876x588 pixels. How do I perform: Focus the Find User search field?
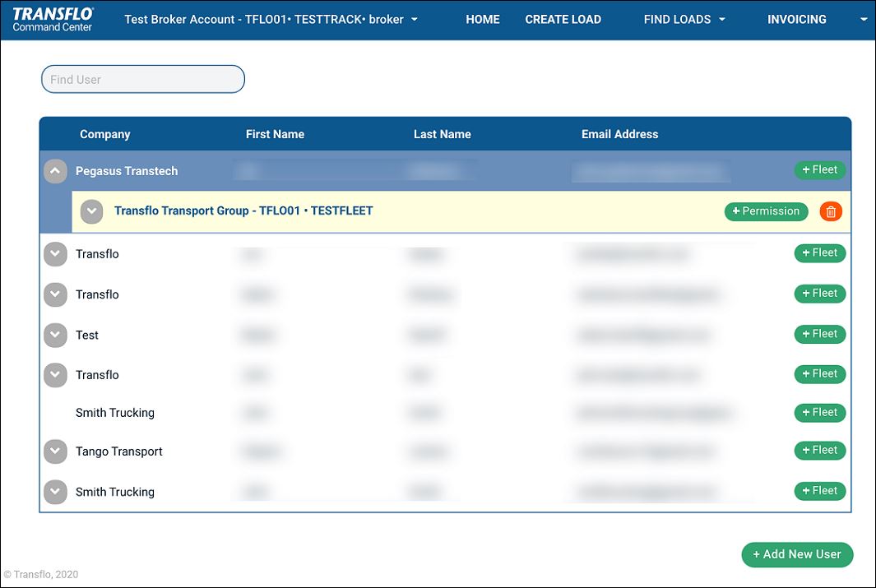pyautogui.click(x=143, y=80)
